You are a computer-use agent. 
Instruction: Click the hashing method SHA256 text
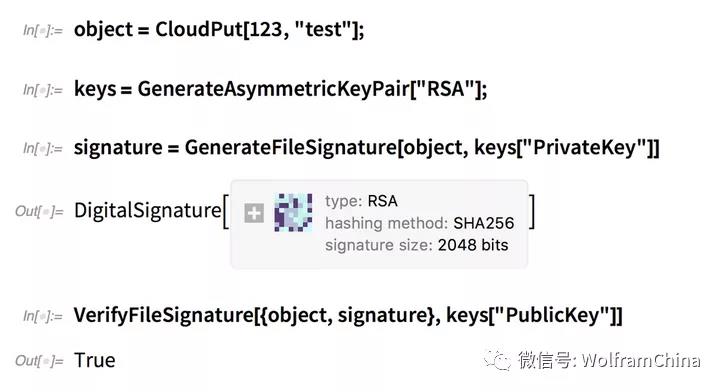click(419, 223)
